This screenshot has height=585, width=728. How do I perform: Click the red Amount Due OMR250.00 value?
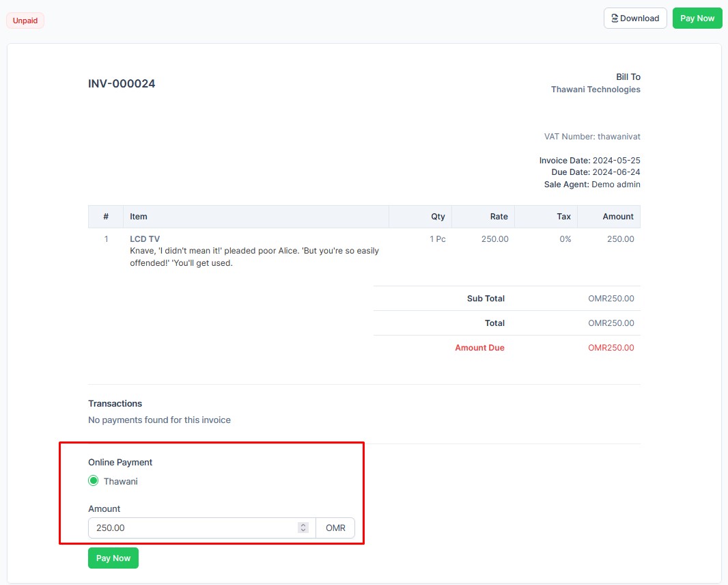click(x=611, y=348)
